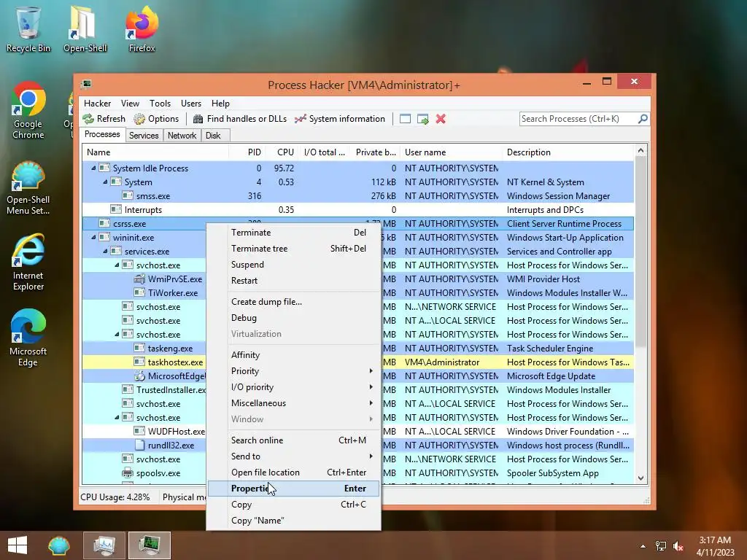Select the Open-Shell folder desktop icon
The image size is (747, 560).
[85, 29]
